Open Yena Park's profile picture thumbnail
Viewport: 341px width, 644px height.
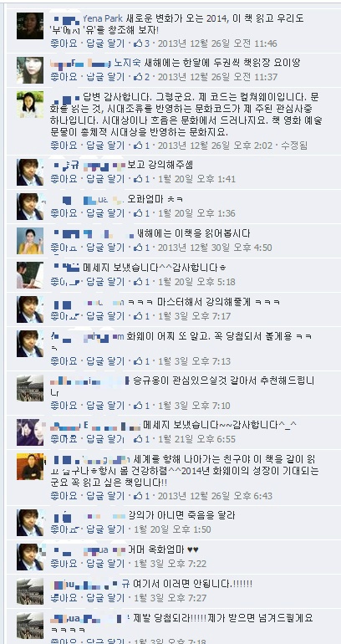30,26
